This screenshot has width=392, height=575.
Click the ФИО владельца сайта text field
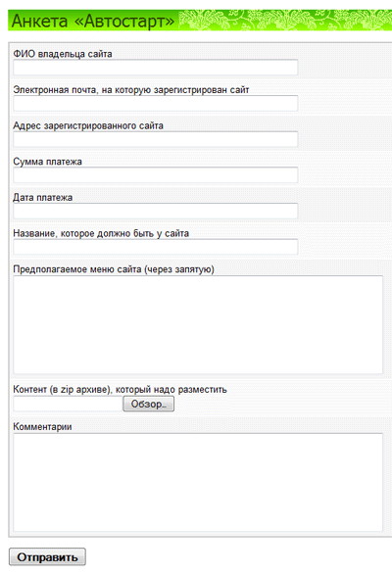click(x=156, y=68)
